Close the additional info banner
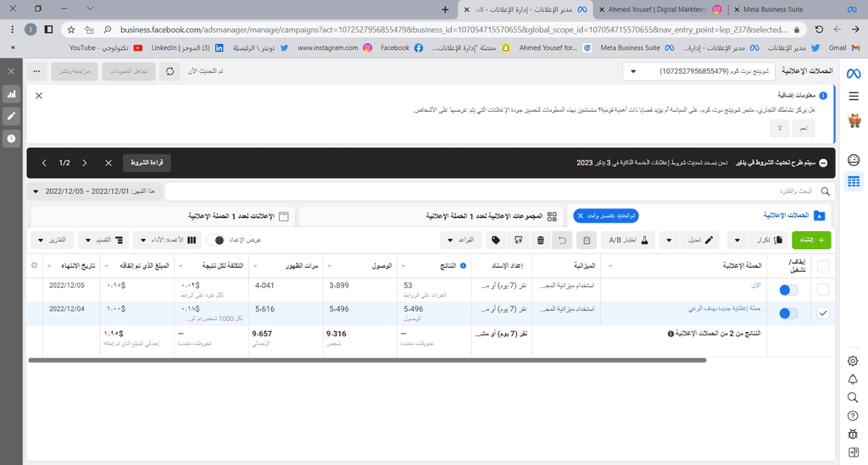The image size is (868, 465). (x=39, y=96)
